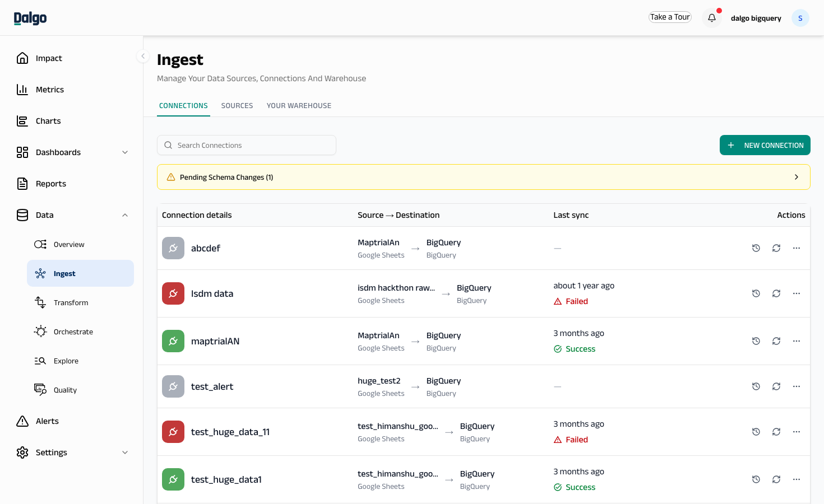The image size is (824, 504).
Task: Sync the test_alert connection
Action: [x=776, y=386]
